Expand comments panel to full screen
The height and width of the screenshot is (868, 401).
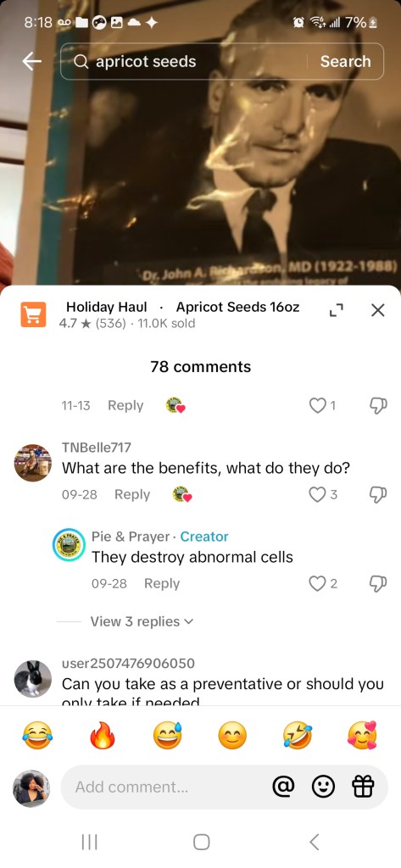[x=337, y=310]
